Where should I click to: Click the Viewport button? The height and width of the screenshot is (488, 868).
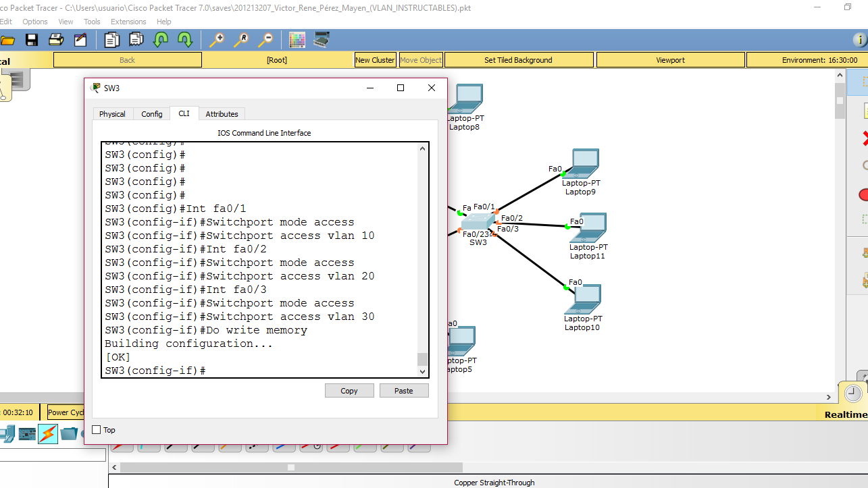click(x=670, y=60)
